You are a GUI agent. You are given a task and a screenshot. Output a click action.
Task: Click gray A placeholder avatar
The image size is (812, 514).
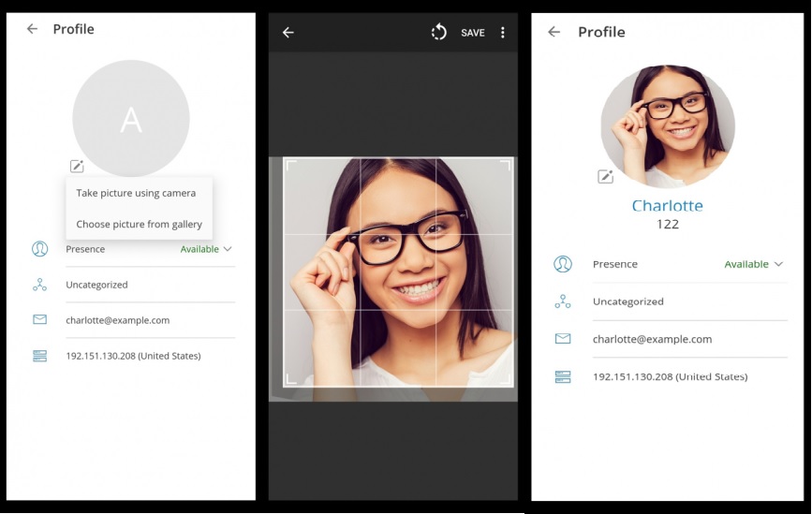[131, 119]
